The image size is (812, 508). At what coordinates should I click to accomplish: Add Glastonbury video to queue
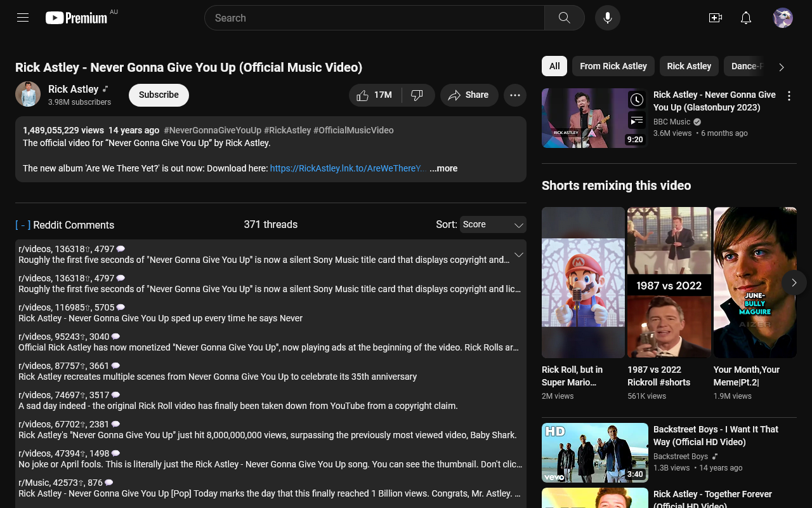[637, 120]
